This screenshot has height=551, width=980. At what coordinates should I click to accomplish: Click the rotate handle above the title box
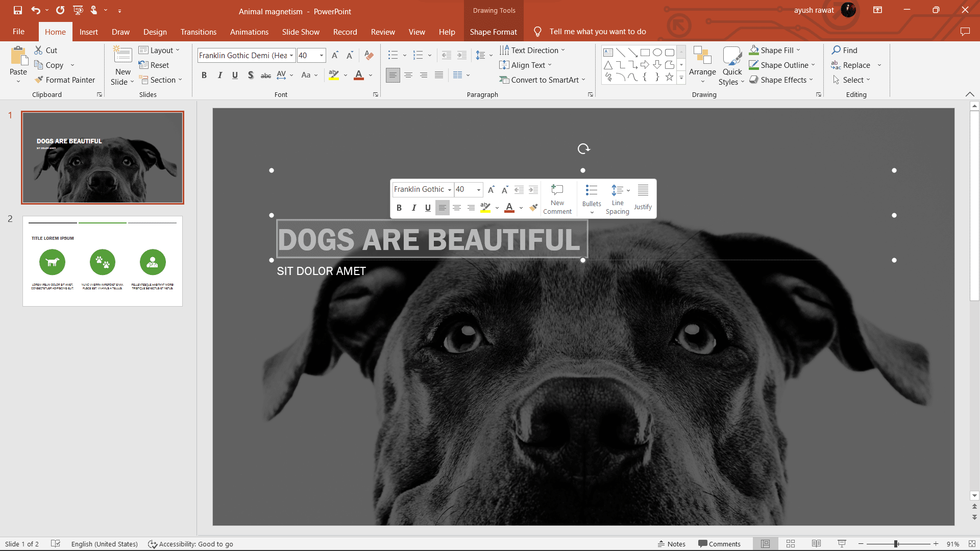tap(583, 148)
